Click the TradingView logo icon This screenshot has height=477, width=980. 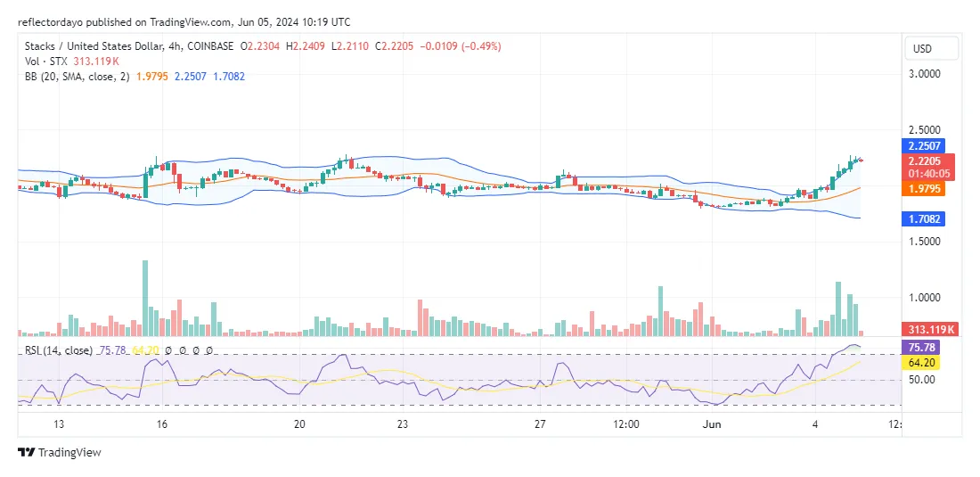[x=25, y=452]
